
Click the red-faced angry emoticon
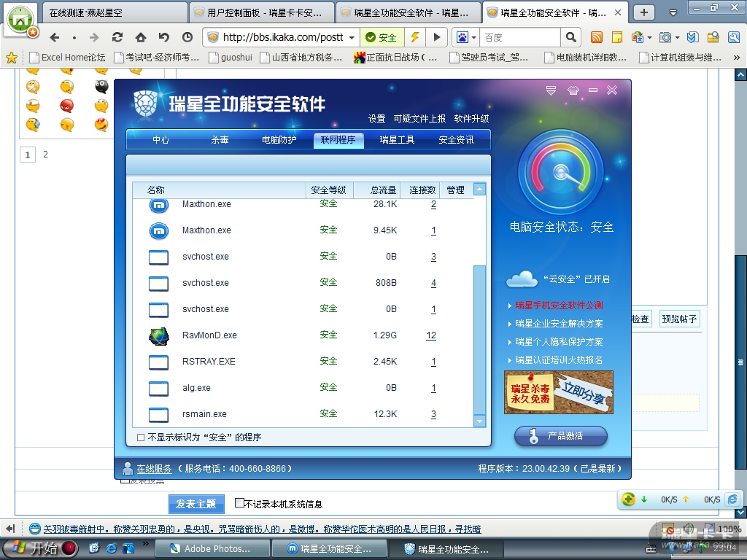66,105
